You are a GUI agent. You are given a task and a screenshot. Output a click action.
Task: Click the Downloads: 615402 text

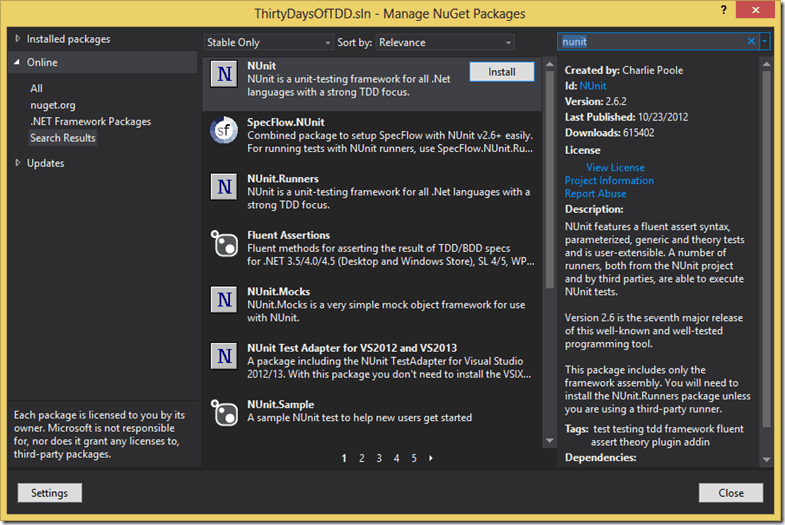609,133
